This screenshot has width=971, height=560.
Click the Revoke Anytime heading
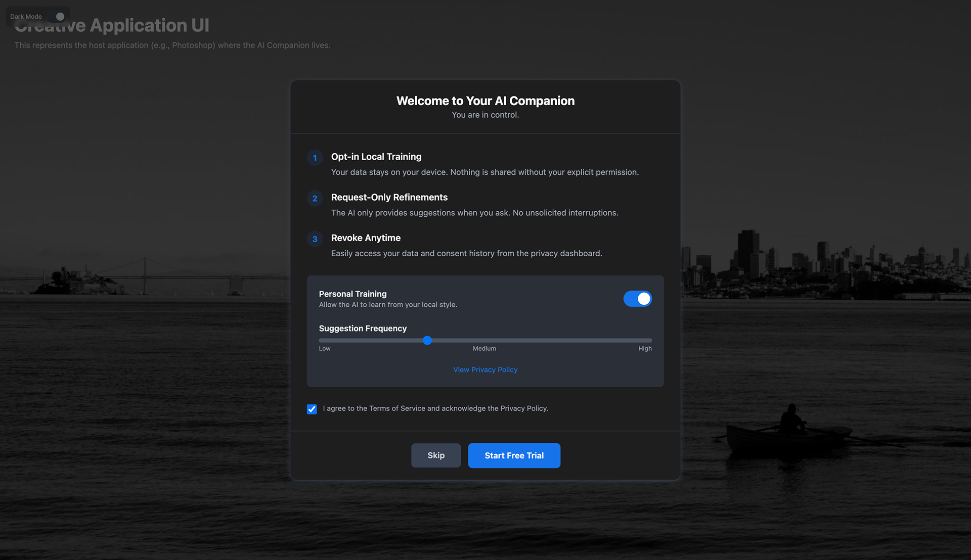366,238
